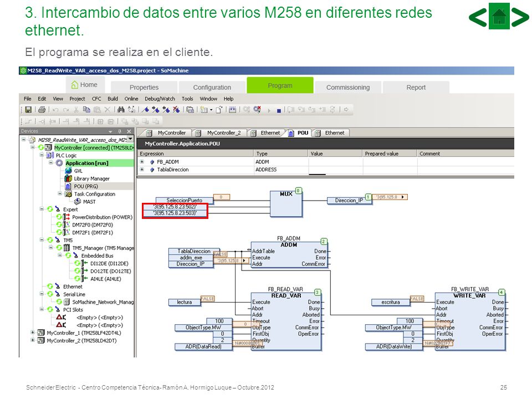
Task: Click the Print icon in the toolbar
Action: (x=42, y=110)
